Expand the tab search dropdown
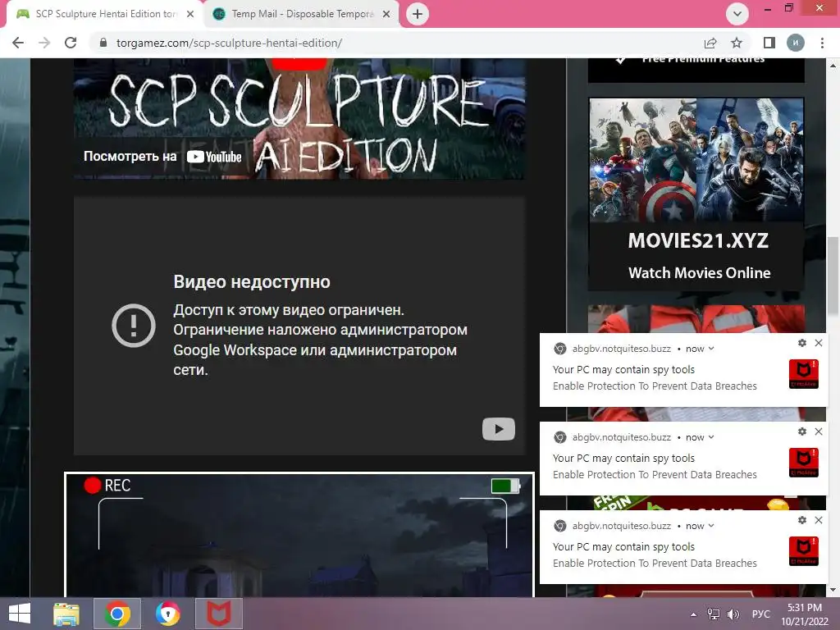The image size is (840, 630). 737,14
